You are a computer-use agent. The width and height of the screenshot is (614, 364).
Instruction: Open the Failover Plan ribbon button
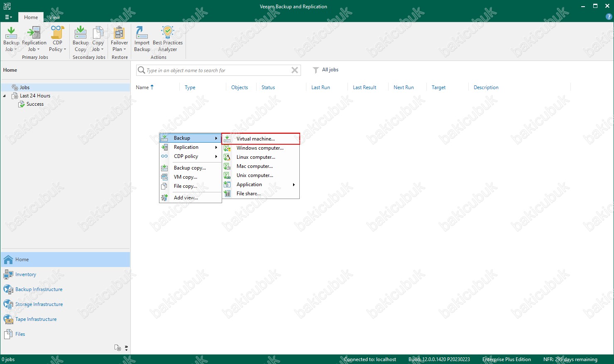pos(119,39)
